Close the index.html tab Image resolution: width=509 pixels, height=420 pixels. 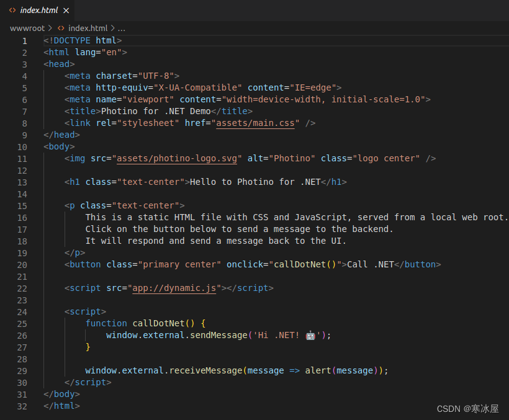point(66,11)
